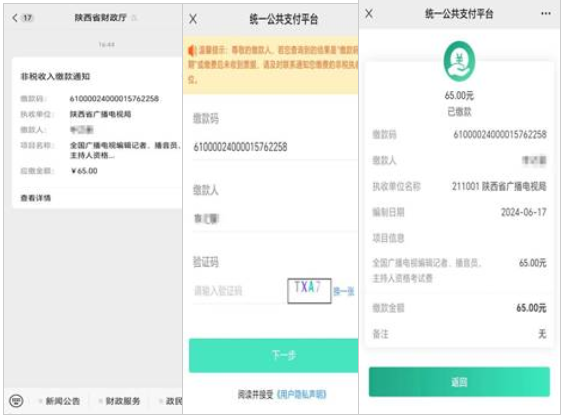Select the date 2024-06-17
565x419 pixels.
tap(524, 212)
